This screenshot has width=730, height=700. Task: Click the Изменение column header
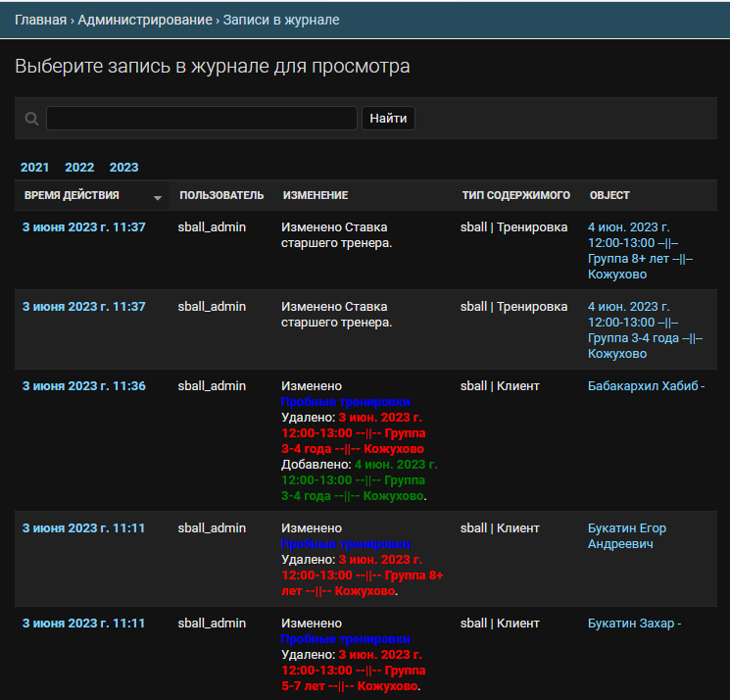pyautogui.click(x=316, y=195)
